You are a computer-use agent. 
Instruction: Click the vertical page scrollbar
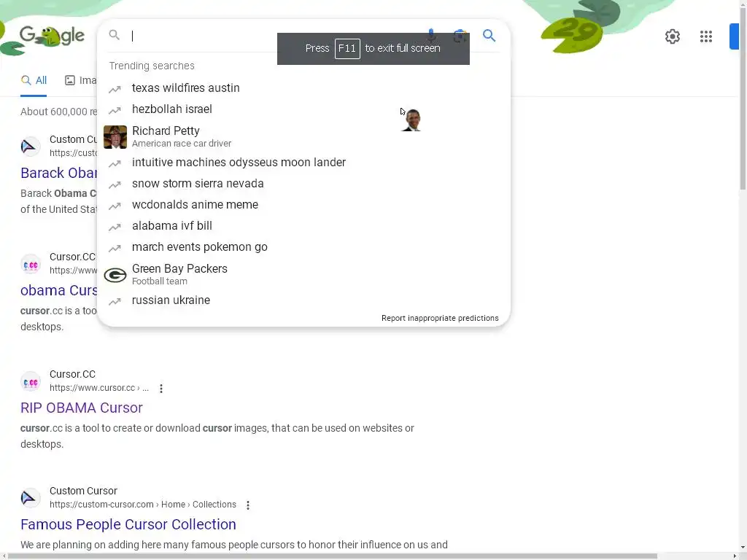[x=743, y=100]
